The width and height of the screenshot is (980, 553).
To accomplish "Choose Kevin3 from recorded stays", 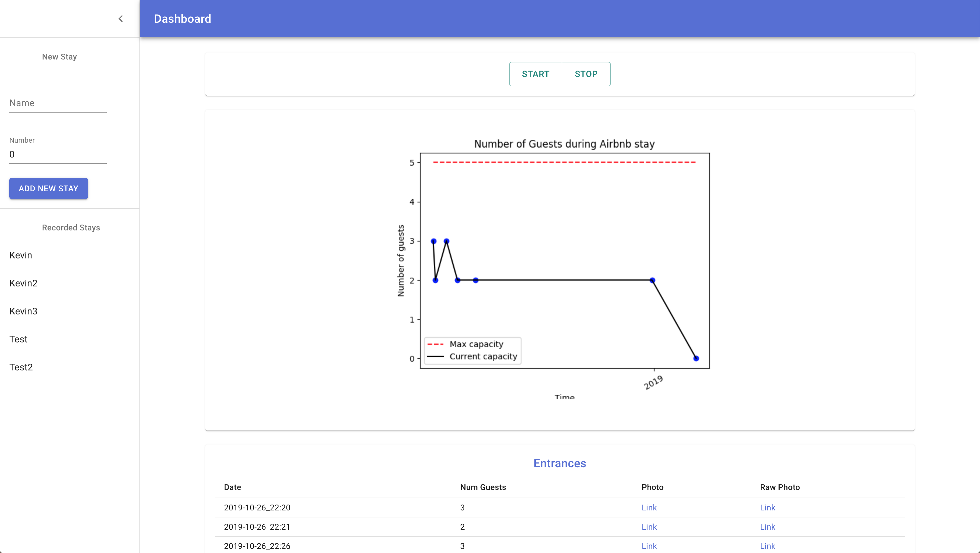I will click(23, 311).
